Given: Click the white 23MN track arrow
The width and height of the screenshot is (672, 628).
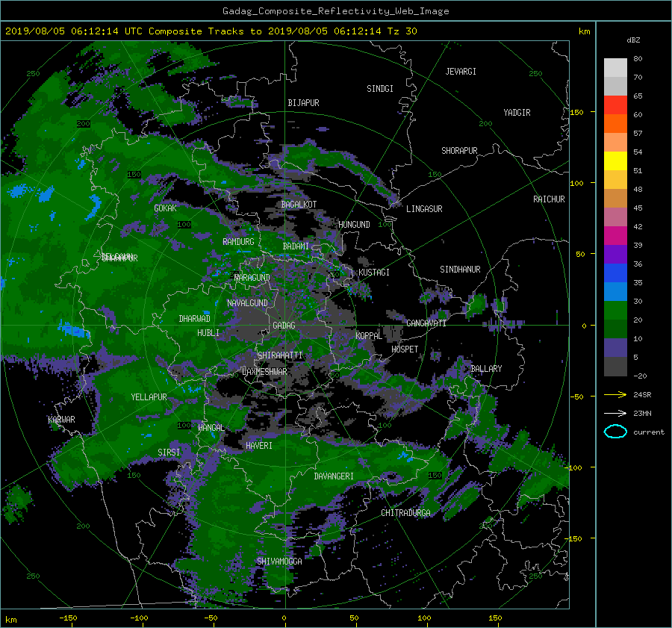Looking at the screenshot, I should (x=615, y=413).
